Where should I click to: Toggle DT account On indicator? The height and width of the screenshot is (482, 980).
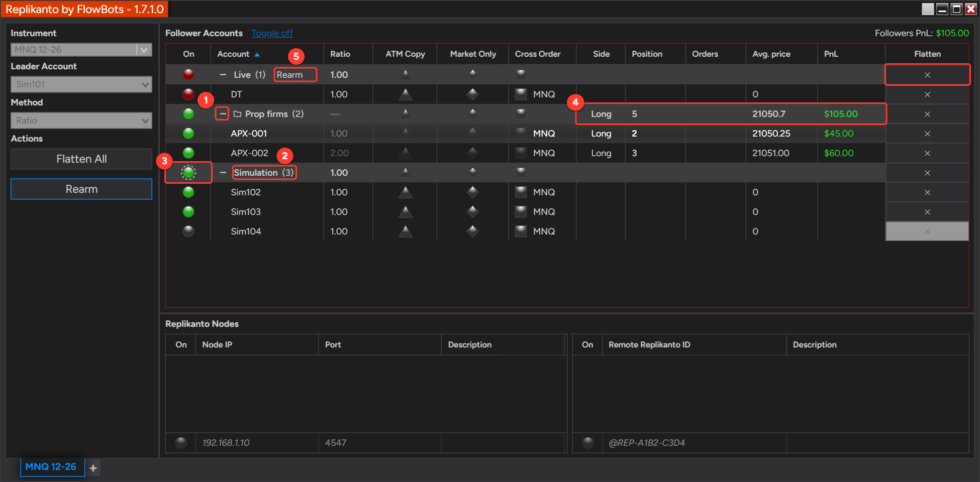coord(188,94)
